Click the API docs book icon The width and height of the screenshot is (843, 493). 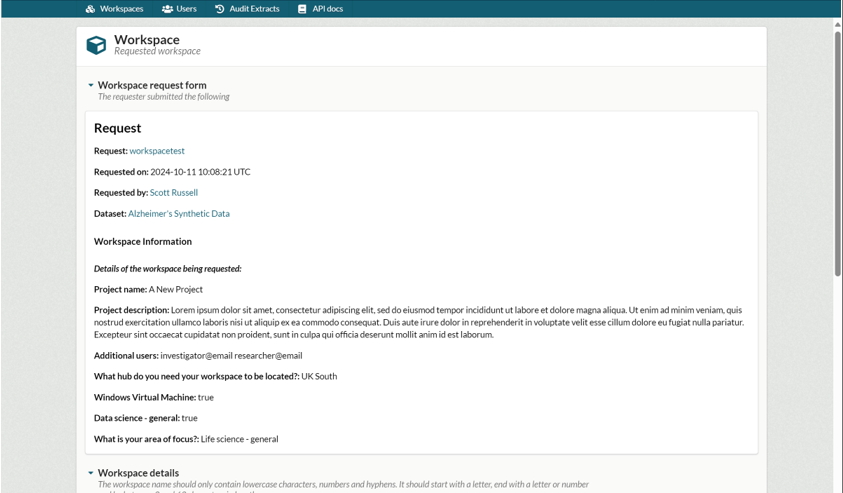click(302, 9)
